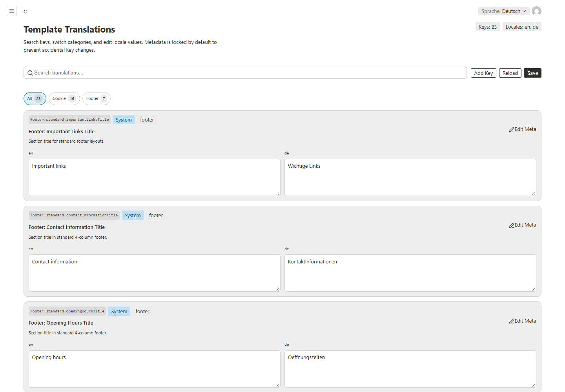Screen dimensions: 565x392
Task: Edit Meta for Contact Information Title
Action: click(522, 225)
